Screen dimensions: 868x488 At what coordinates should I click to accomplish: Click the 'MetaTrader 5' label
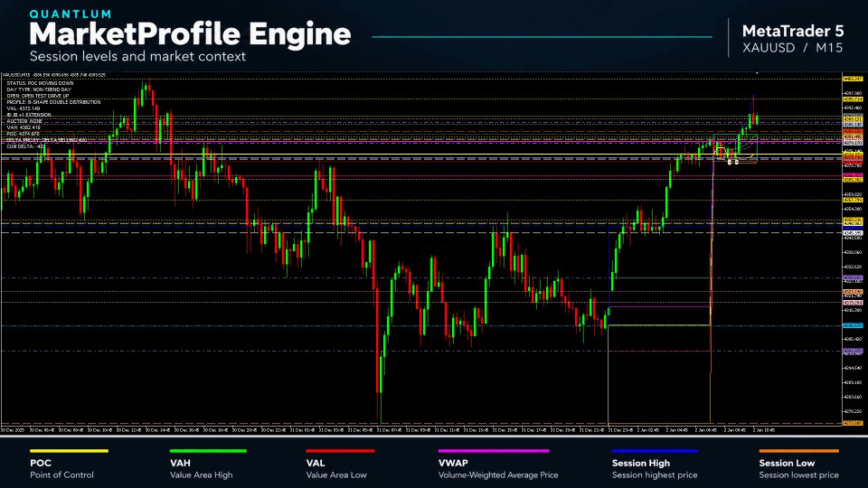pyautogui.click(x=793, y=31)
